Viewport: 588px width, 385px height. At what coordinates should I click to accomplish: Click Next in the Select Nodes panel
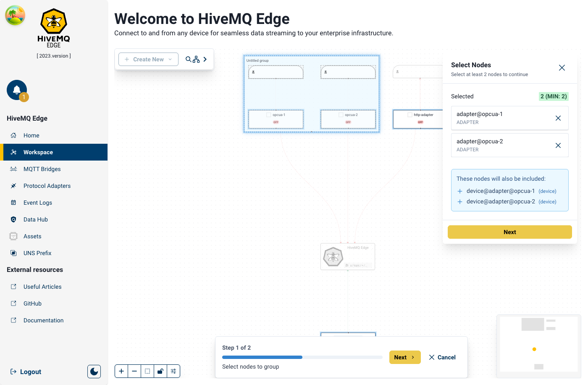[x=509, y=232]
